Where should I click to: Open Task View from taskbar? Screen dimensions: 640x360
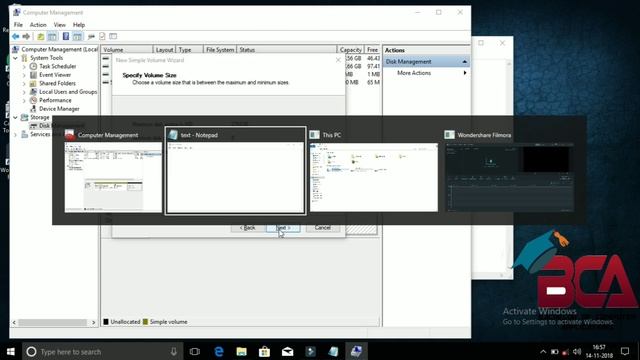pos(195,351)
